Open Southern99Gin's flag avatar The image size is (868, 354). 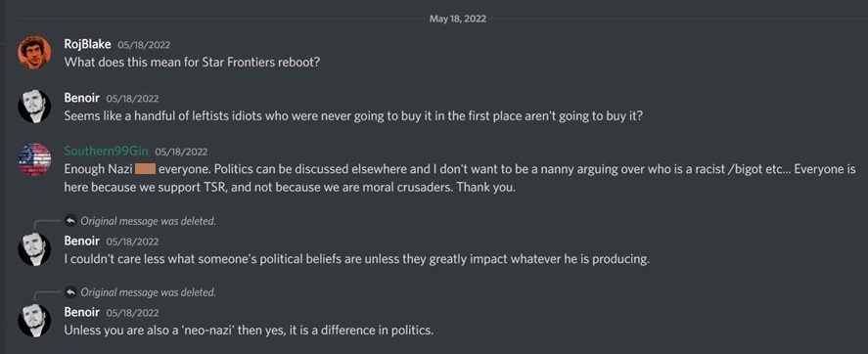(x=34, y=159)
